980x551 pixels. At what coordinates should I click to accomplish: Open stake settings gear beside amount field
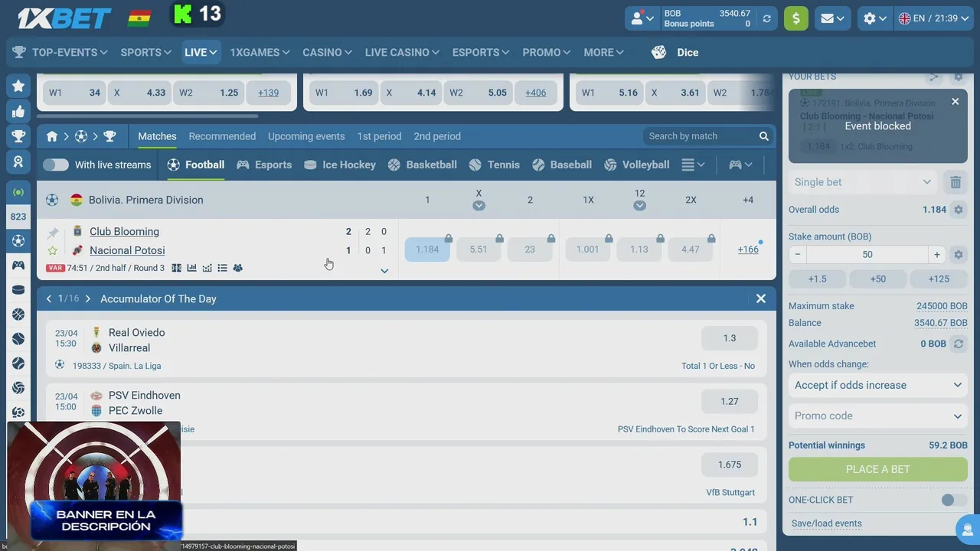[x=958, y=255]
